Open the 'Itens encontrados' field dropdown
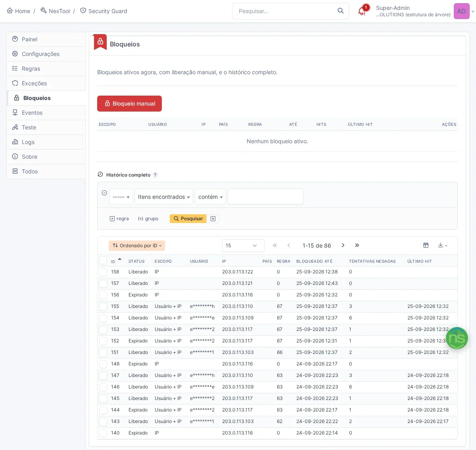Viewport: 476px width, 450px height. point(164,197)
